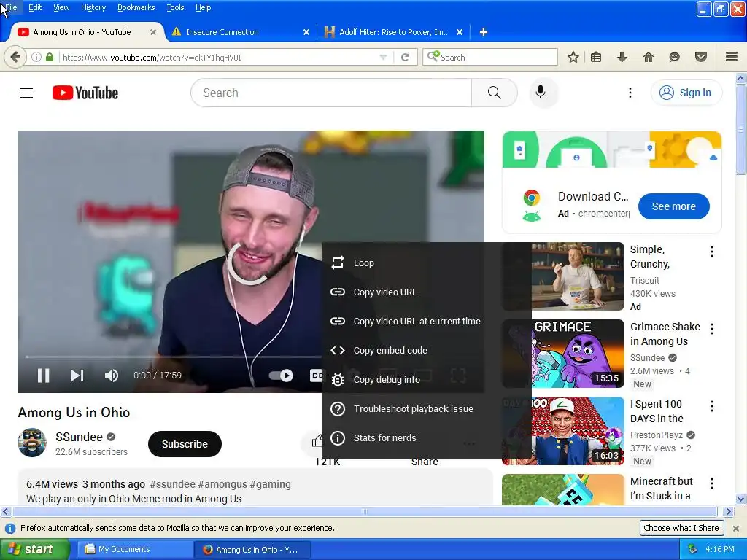Dismiss the Firefox data notification bar
The image size is (747, 560).
736,528
